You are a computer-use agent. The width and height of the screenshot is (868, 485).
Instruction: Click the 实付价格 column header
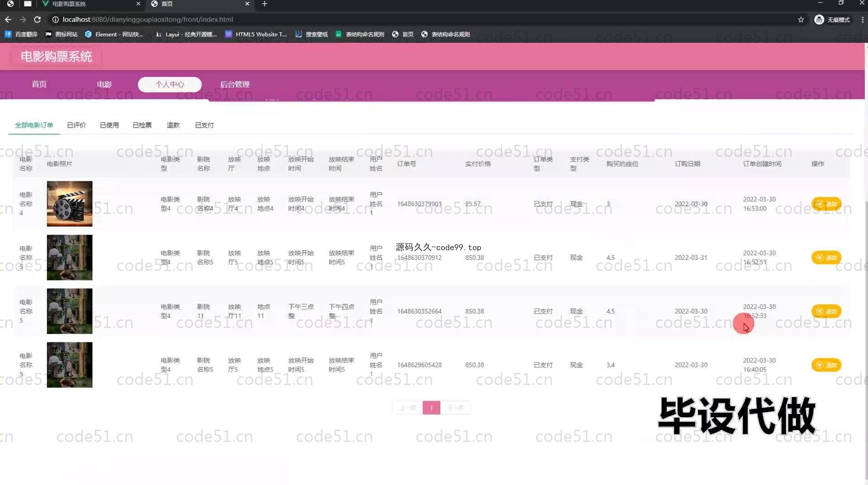[x=478, y=164]
